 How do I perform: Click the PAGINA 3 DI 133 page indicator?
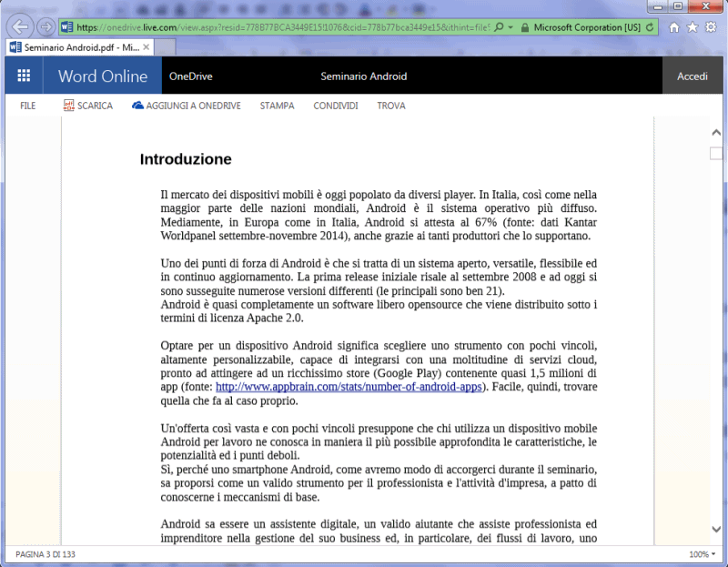45,554
